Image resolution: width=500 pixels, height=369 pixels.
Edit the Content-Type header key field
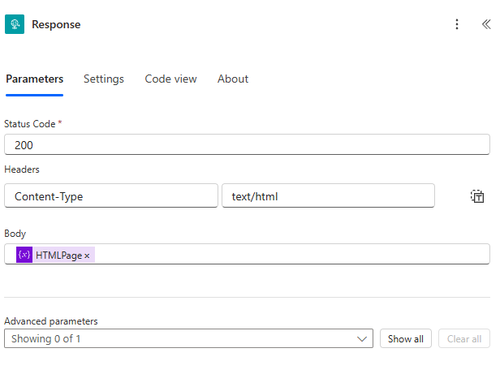tap(111, 196)
